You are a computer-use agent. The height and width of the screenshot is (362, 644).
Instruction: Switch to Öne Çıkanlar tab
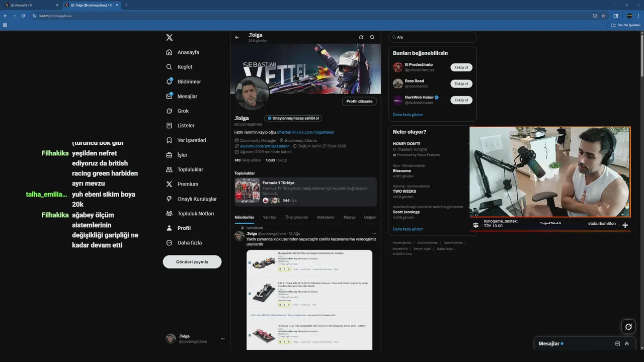click(297, 217)
